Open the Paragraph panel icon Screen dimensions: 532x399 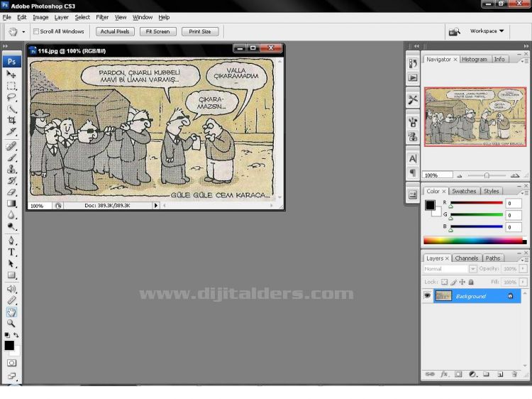tap(413, 173)
